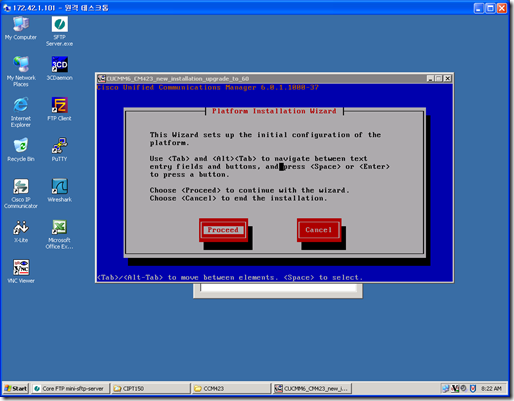Click the network computers tray icon
The image size is (514, 401).
[x=446, y=388]
